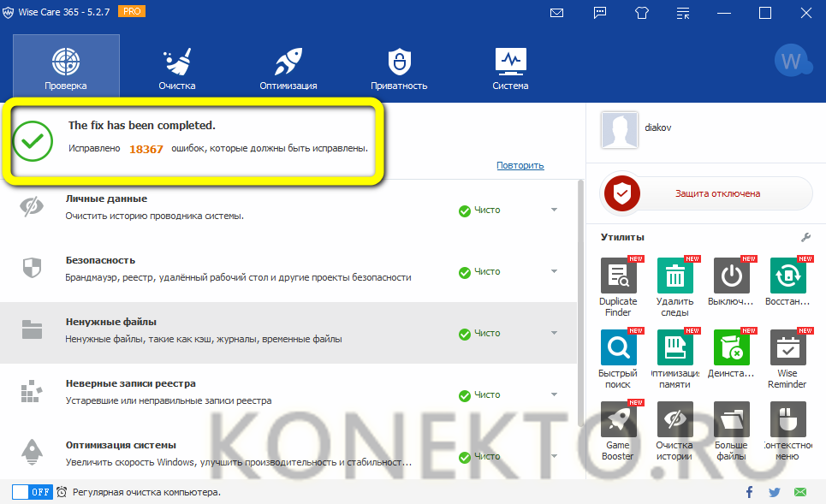Open the feedback chat bubble icon
Screen dimensions: 826x504
(x=600, y=13)
